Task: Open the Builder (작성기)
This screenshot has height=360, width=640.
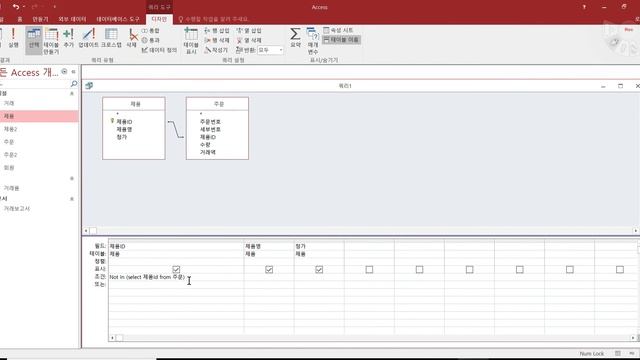Action: coord(216,50)
